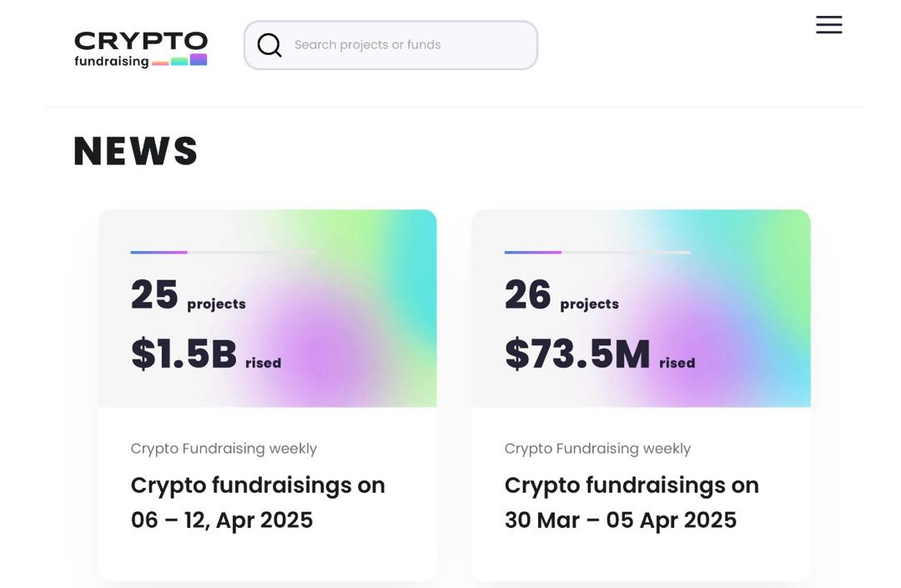
Task: Open 'Crypto fundraisings on 30 Mar – 05 Apr 2025'
Action: click(x=632, y=502)
